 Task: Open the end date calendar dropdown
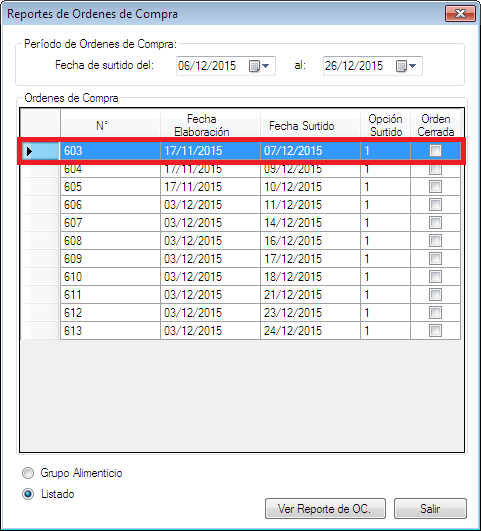click(x=406, y=66)
